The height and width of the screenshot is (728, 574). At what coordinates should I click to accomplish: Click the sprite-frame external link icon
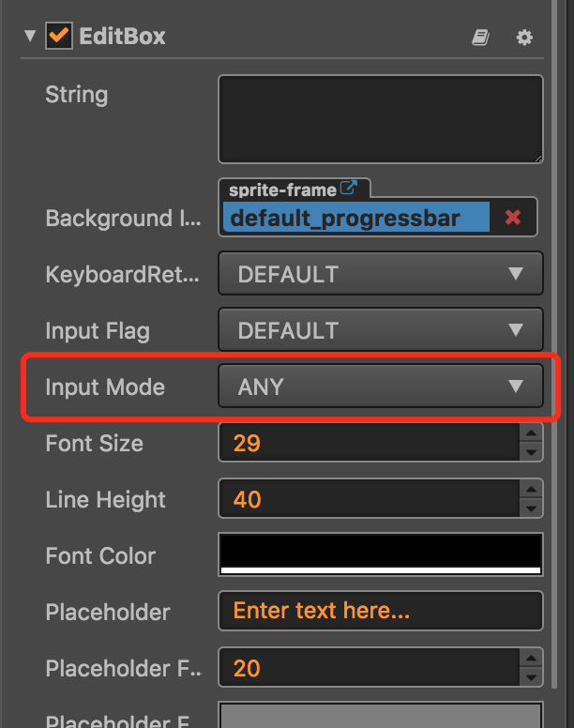tap(349, 189)
